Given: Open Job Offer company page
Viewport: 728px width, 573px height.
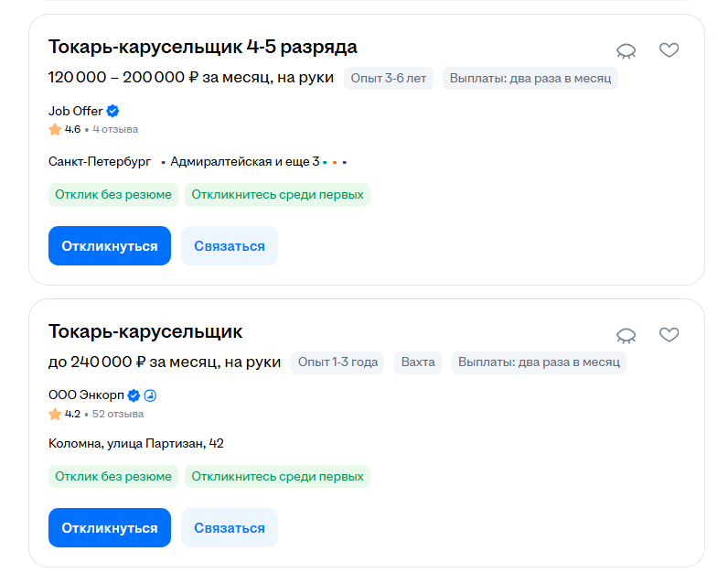Looking at the screenshot, I should coord(75,111).
